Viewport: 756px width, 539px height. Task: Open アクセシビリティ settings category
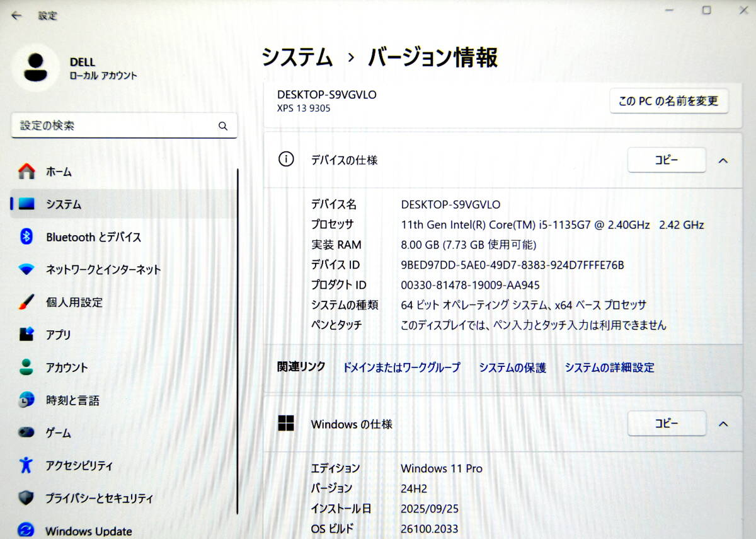[x=123, y=466]
